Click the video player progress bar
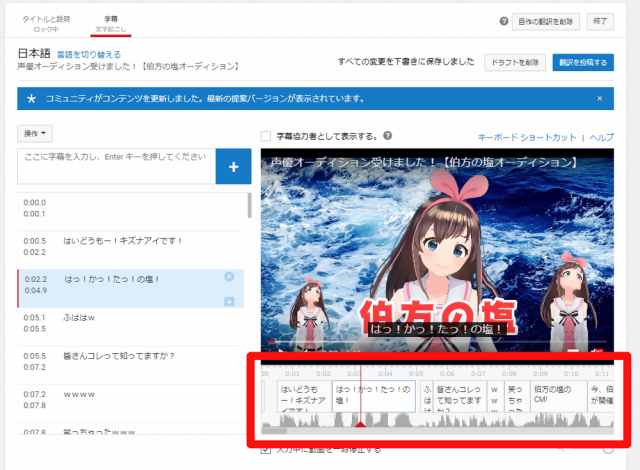Viewport: 640px width, 470px height. pyautogui.click(x=437, y=341)
